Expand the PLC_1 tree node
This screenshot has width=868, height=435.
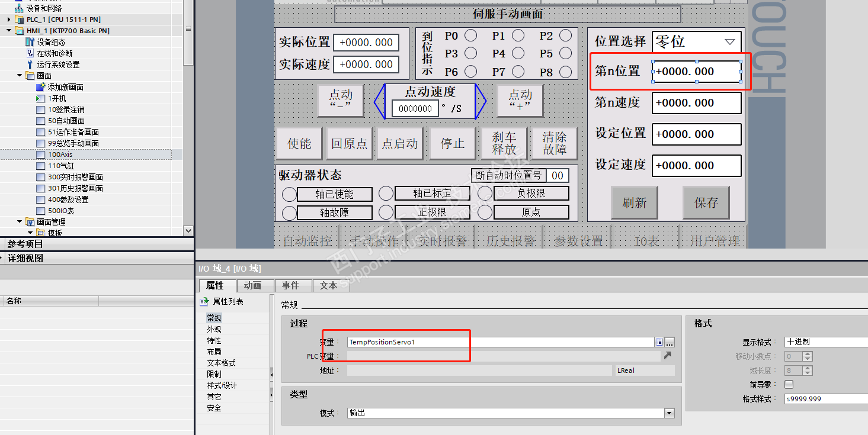(9, 20)
